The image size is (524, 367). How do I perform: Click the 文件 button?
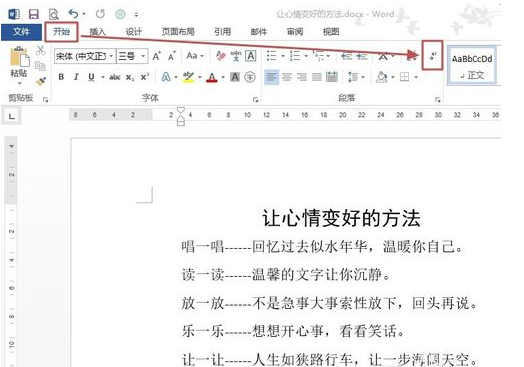click(x=21, y=32)
